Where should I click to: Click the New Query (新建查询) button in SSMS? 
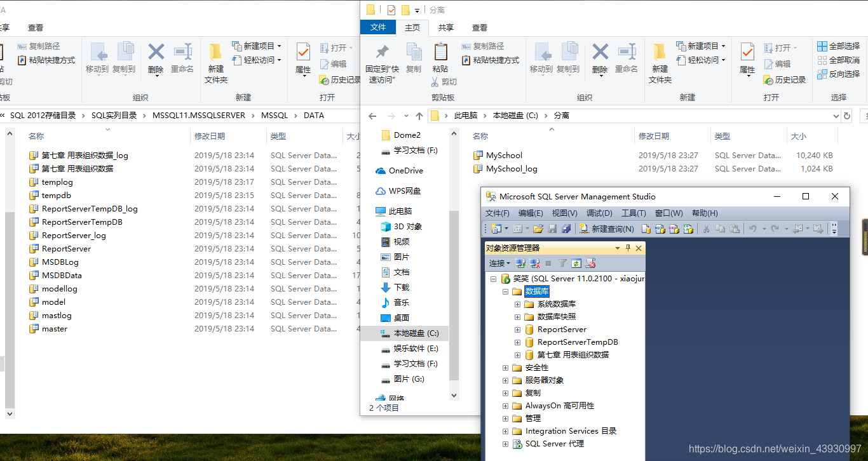(x=606, y=229)
